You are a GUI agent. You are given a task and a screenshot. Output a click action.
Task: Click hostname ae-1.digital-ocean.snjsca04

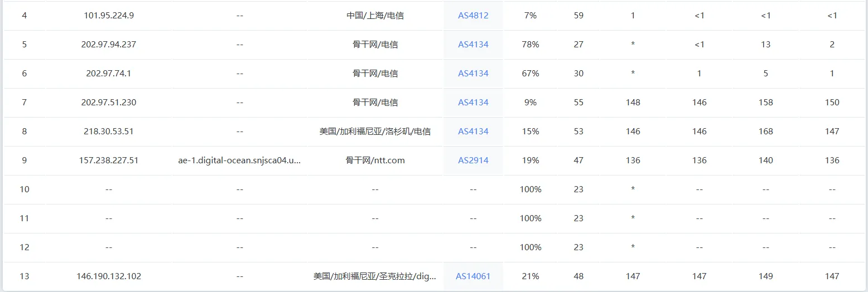[x=239, y=160]
